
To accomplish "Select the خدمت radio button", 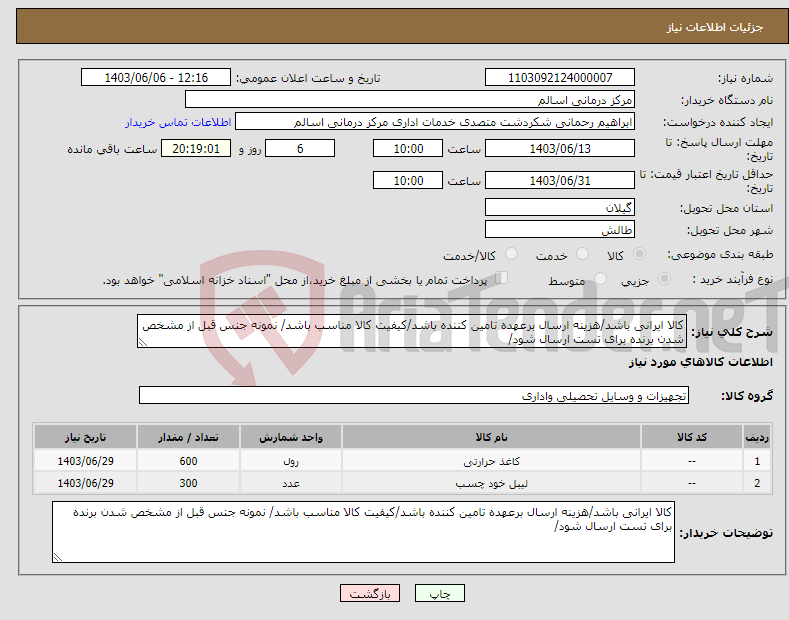I will click(x=582, y=254).
